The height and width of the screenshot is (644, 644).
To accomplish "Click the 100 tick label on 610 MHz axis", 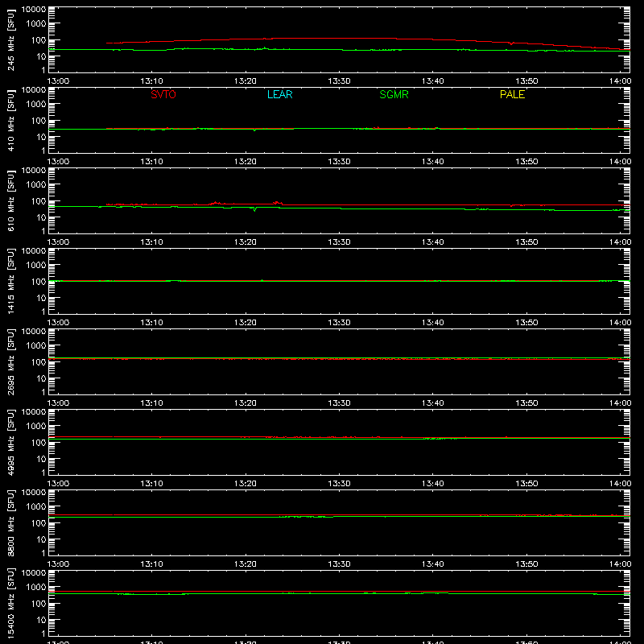I will [x=39, y=200].
